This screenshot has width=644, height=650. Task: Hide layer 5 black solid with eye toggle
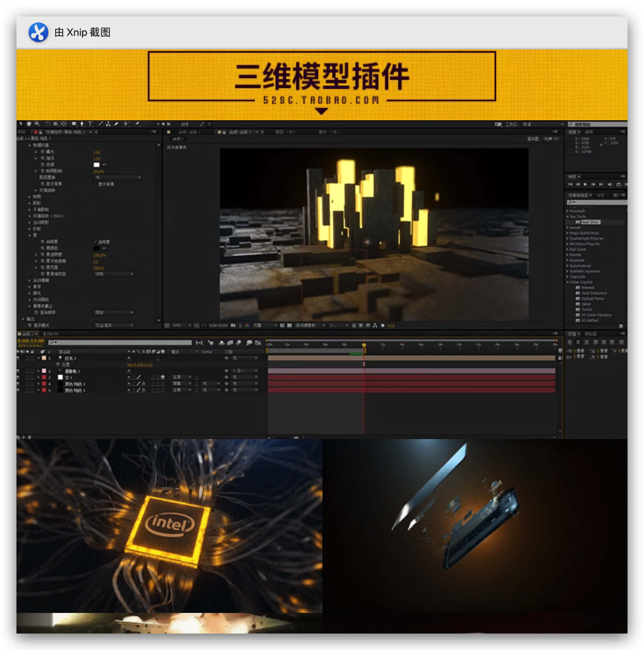click(18, 390)
